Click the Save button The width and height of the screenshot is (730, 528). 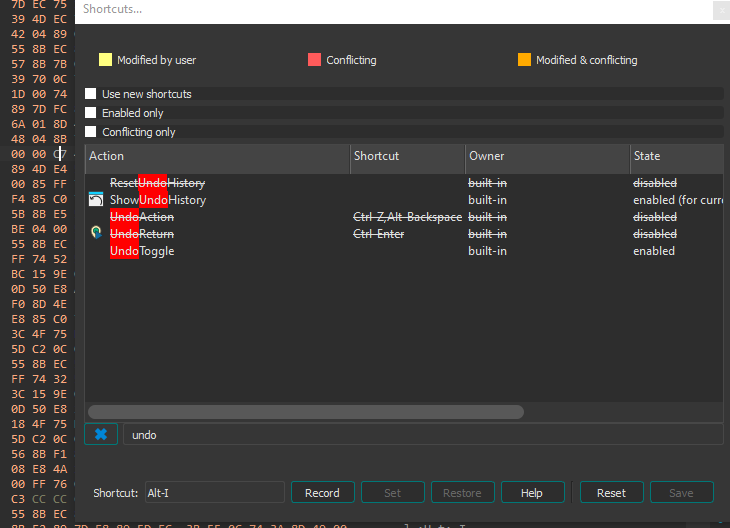click(682, 493)
